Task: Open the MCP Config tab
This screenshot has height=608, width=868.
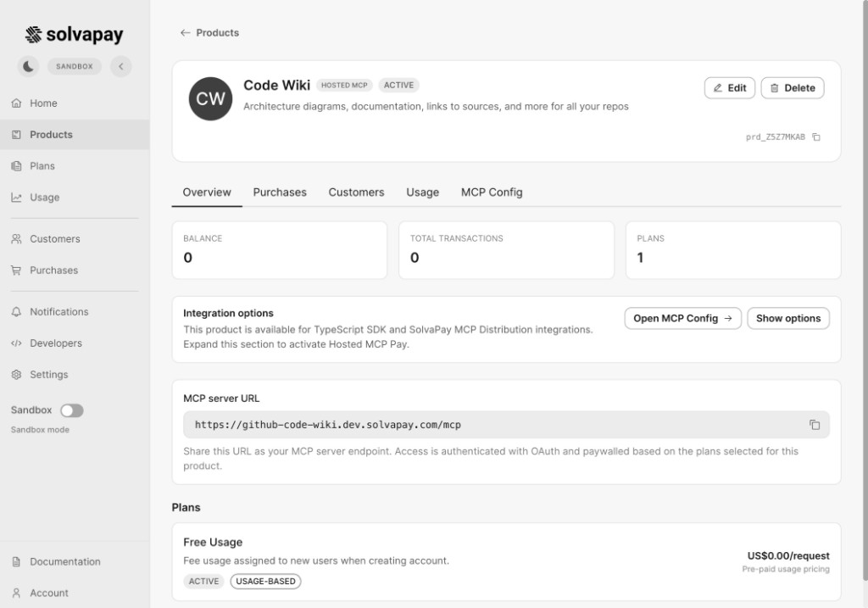Action: 492,192
